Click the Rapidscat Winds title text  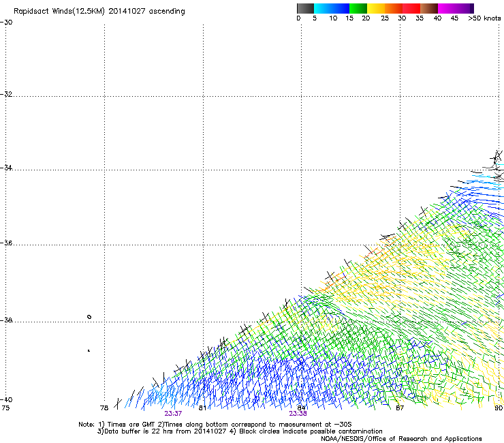[x=99, y=12]
